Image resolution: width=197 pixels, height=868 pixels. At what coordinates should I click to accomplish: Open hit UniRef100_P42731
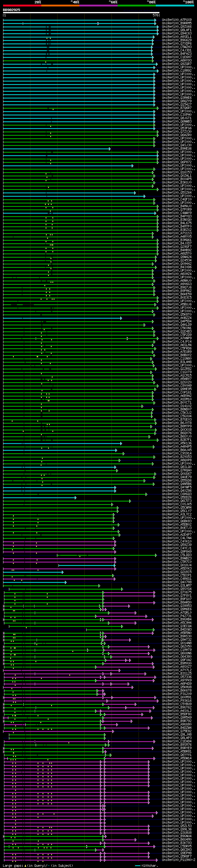177,616
